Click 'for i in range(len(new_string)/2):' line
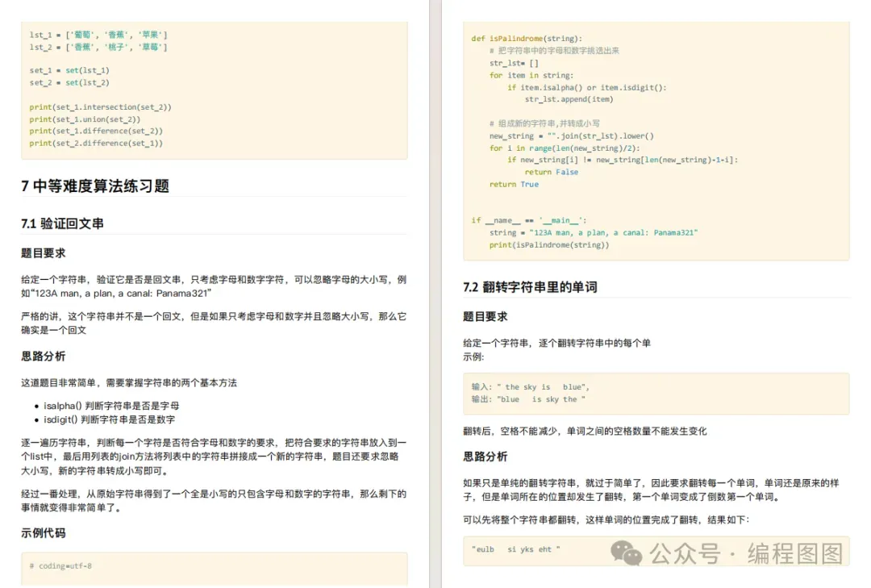This screenshot has width=871, height=588. [x=565, y=148]
